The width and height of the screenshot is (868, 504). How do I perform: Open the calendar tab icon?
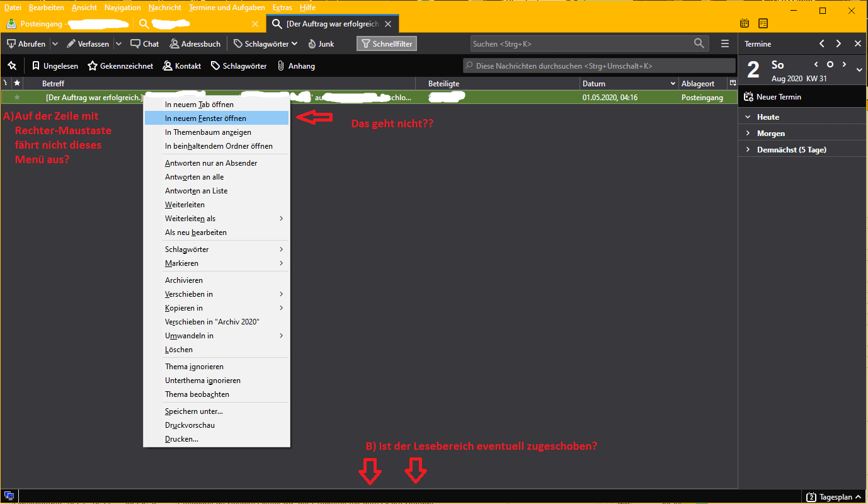tap(745, 23)
